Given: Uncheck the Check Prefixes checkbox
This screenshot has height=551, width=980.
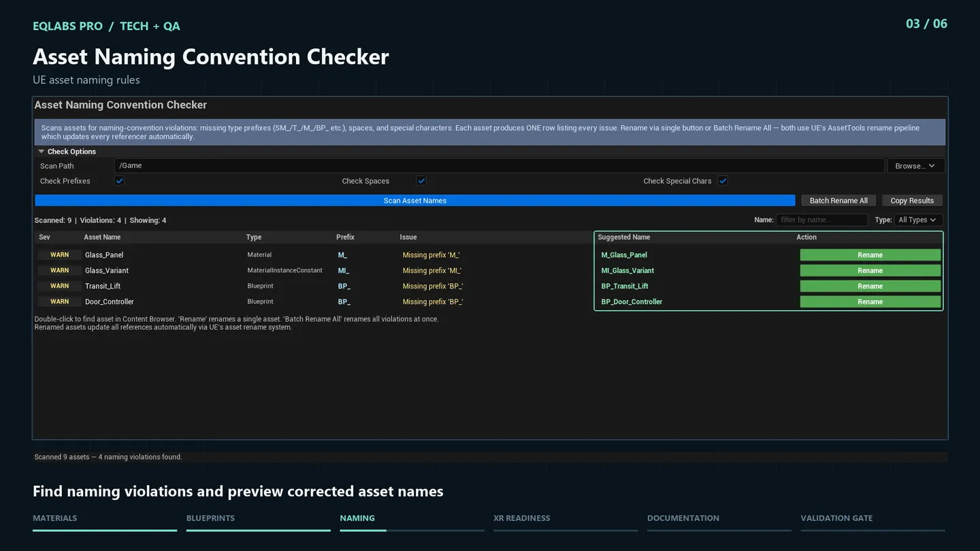Looking at the screenshot, I should click(119, 181).
